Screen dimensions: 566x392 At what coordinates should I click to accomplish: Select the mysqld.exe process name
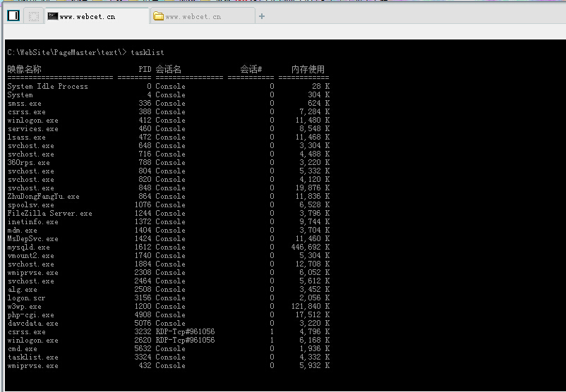[29, 247]
